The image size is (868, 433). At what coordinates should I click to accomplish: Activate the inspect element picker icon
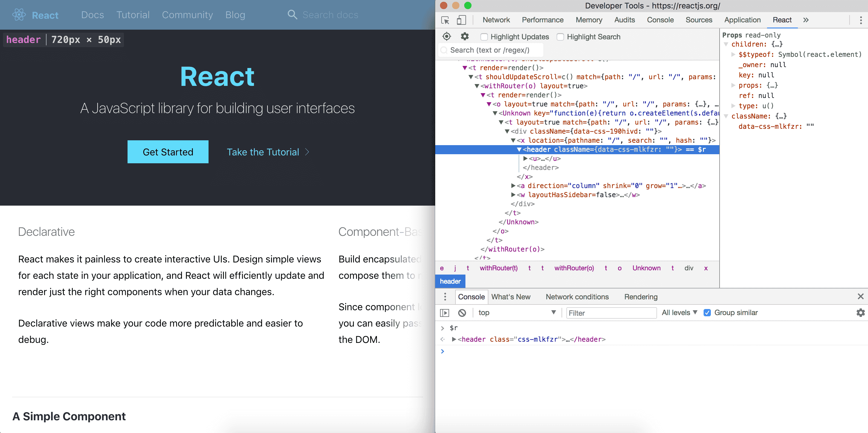445,20
